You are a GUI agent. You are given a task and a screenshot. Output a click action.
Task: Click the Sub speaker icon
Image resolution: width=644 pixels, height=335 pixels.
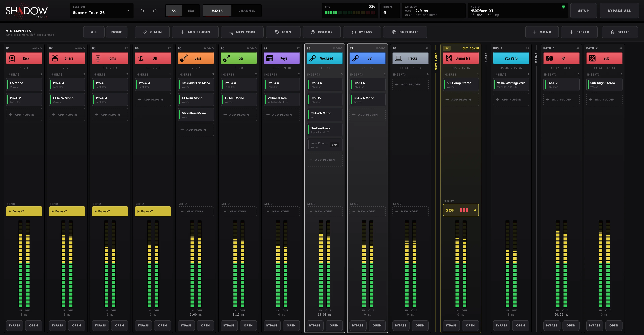tap(592, 58)
